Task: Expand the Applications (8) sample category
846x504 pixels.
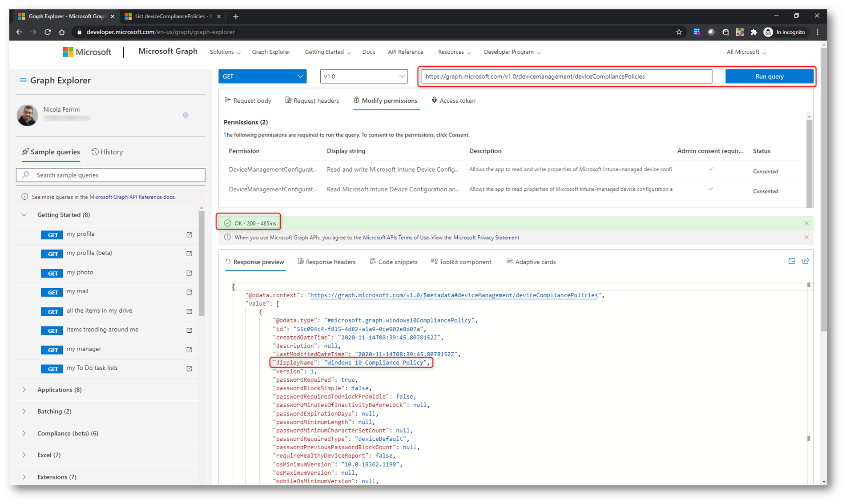Action: click(24, 390)
